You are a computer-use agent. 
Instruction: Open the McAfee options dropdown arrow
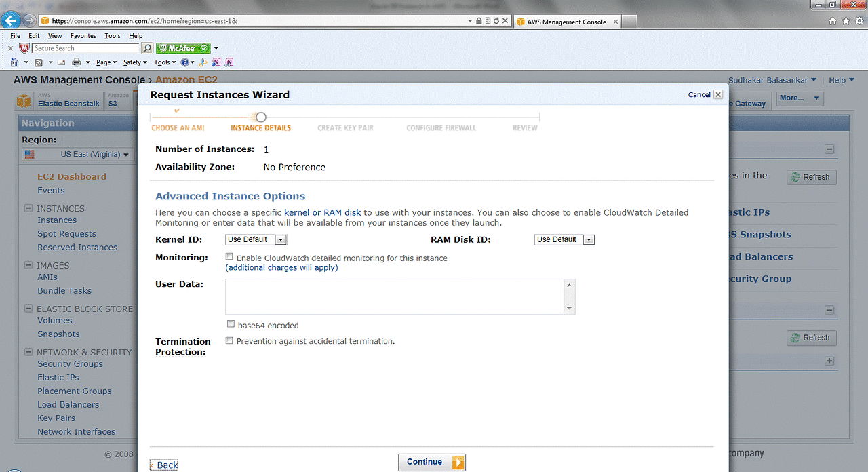point(216,49)
